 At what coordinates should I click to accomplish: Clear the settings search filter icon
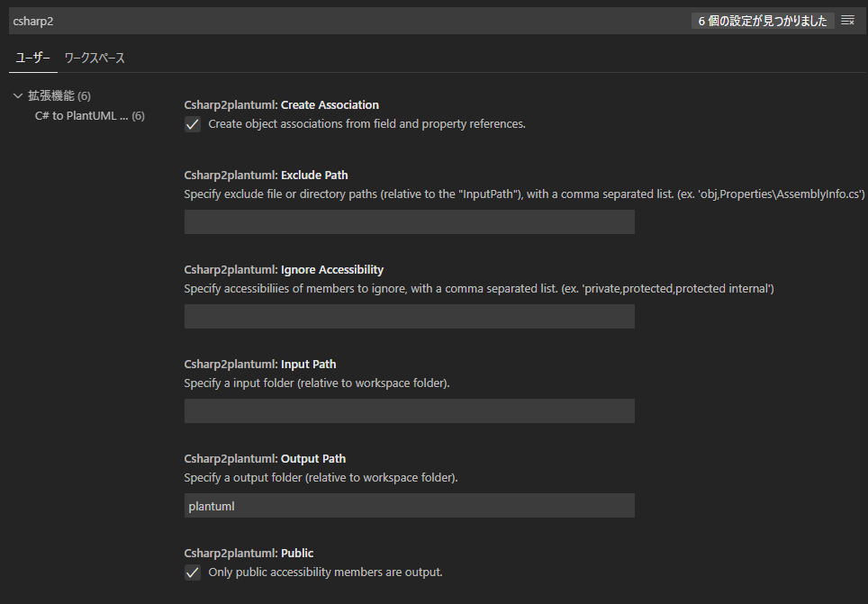point(847,21)
